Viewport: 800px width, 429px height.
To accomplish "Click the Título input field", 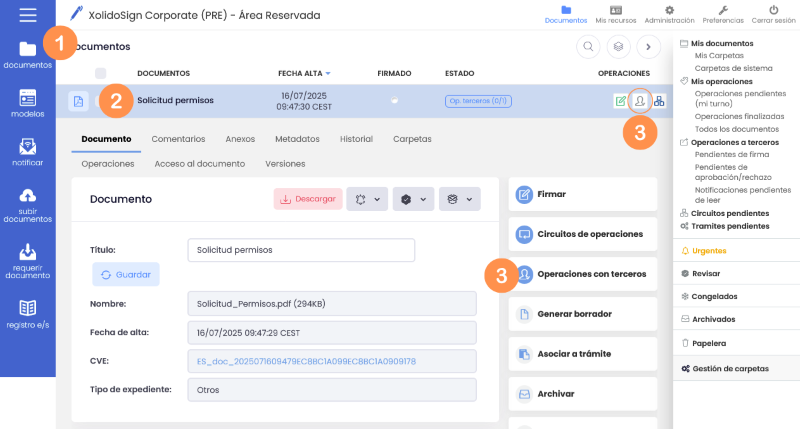I will point(301,250).
